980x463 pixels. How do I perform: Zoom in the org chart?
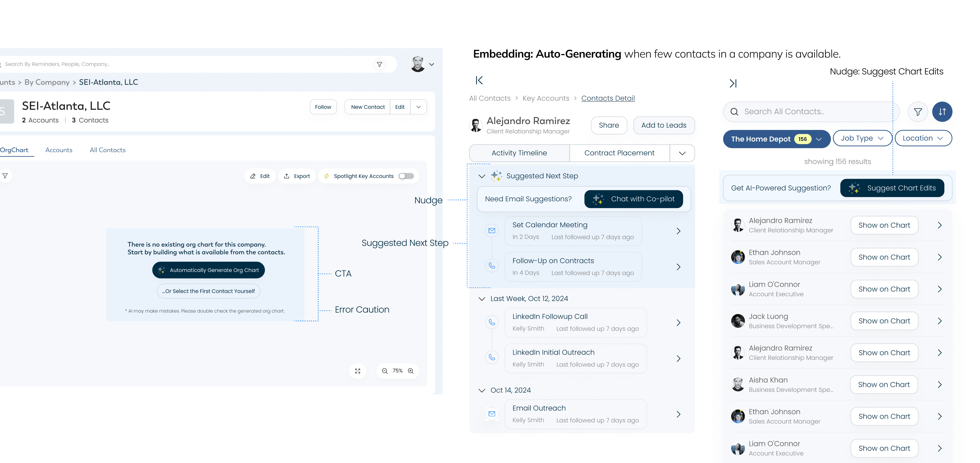[410, 371]
